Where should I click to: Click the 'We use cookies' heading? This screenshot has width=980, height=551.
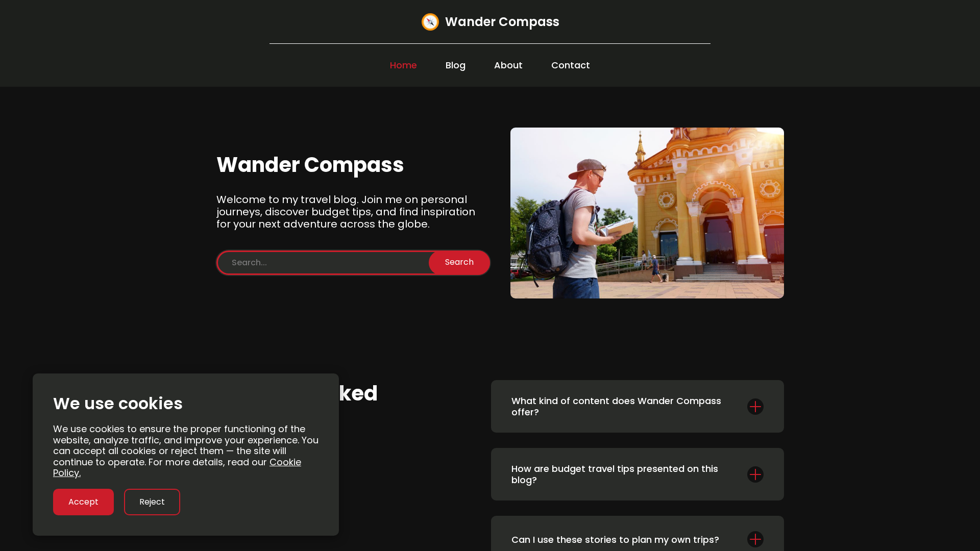click(118, 404)
